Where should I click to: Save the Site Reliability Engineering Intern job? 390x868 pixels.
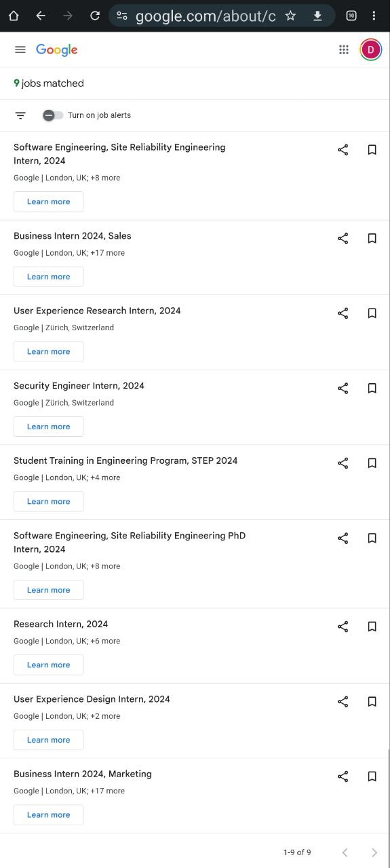click(x=372, y=150)
